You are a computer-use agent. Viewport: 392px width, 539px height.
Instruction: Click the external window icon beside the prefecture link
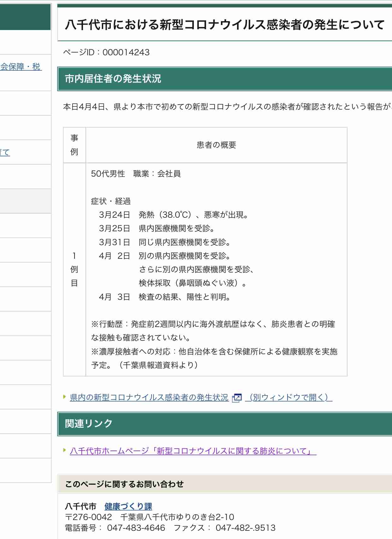(x=237, y=398)
